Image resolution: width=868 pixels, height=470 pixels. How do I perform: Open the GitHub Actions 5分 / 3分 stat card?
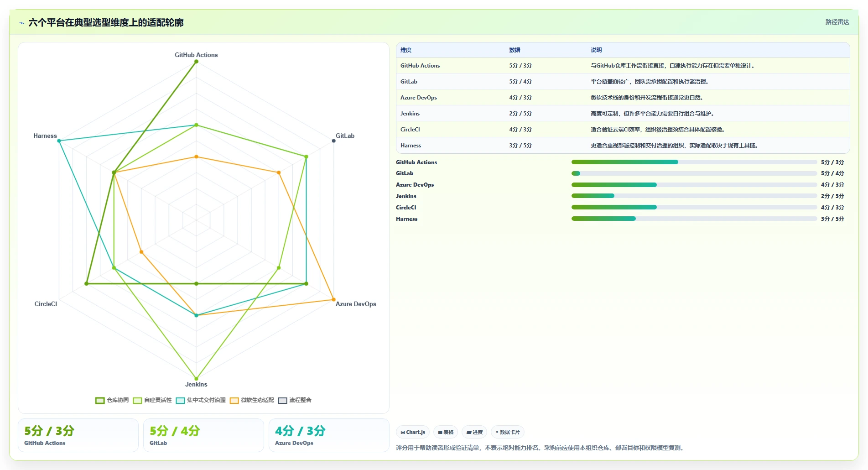tap(78, 435)
